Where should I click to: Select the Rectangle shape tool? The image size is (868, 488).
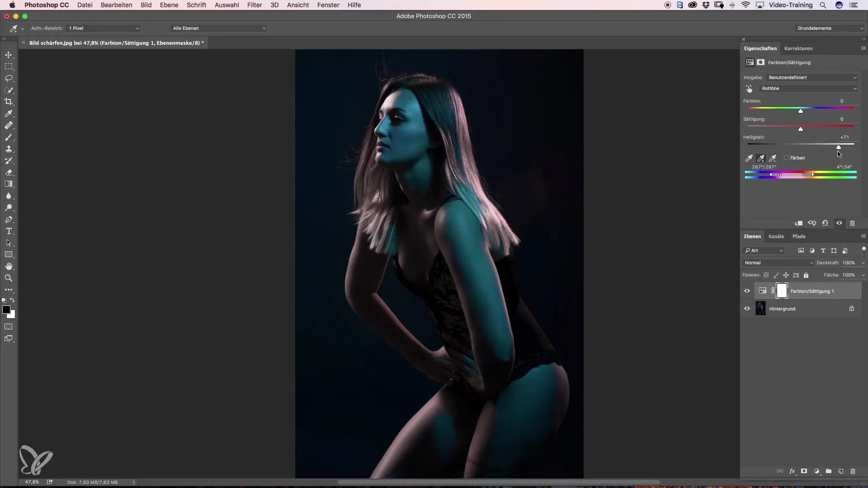[x=9, y=254]
